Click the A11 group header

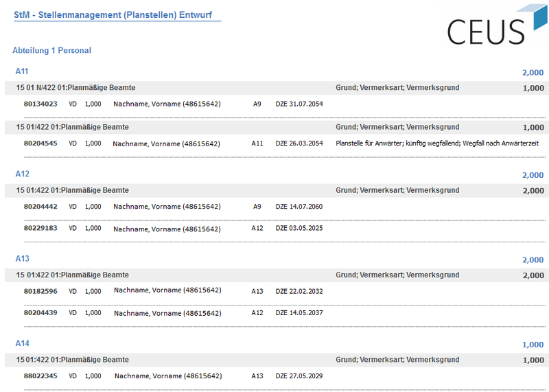(22, 71)
